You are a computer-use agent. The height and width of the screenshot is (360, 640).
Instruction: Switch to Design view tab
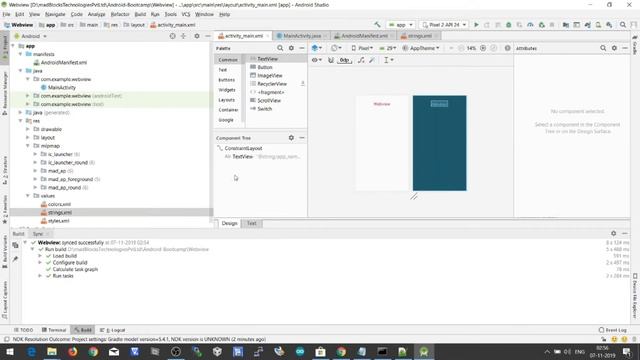[229, 223]
